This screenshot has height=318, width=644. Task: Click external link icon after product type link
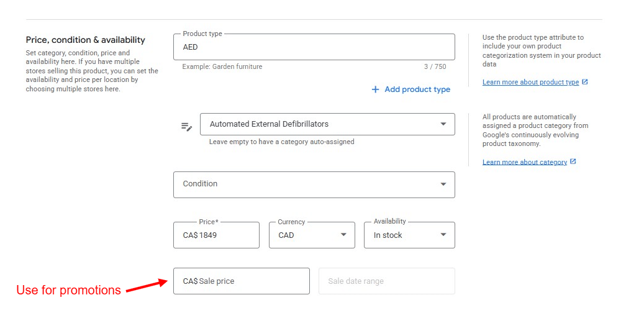pyautogui.click(x=585, y=82)
